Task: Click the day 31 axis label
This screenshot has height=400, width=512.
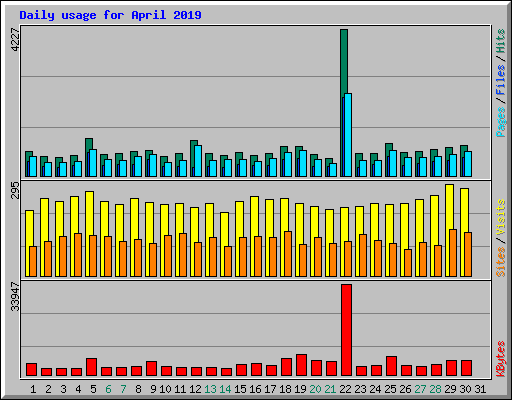Action: [x=480, y=389]
